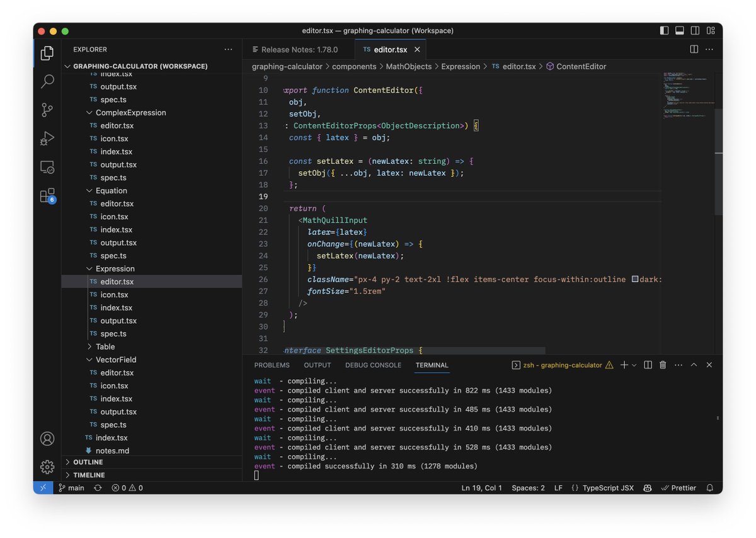756x538 pixels.
Task: Close the terminal panel
Action: 709,365
